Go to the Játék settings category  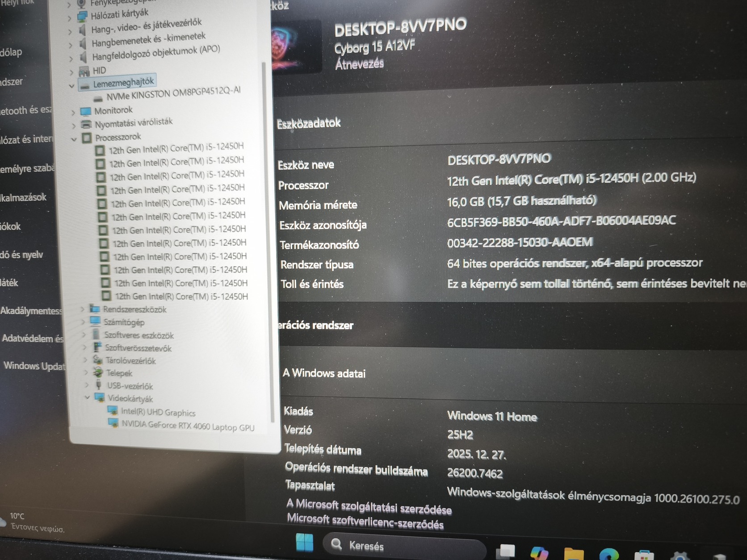(9, 283)
